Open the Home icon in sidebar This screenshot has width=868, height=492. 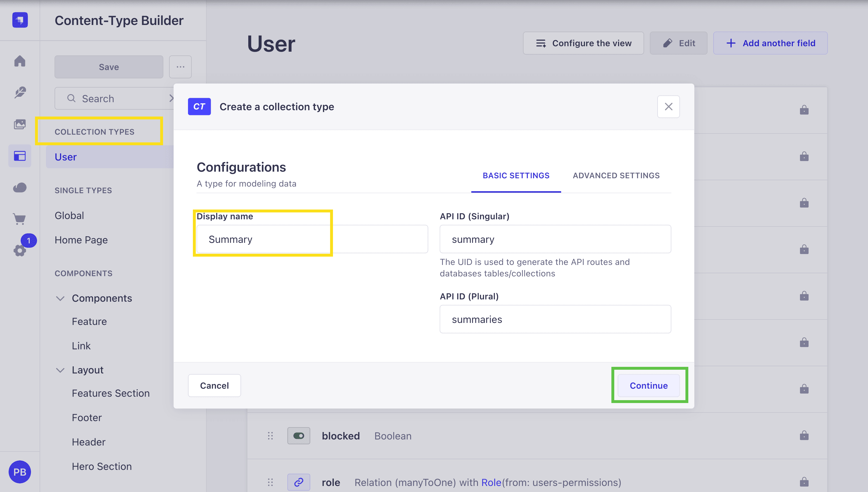[x=20, y=61]
